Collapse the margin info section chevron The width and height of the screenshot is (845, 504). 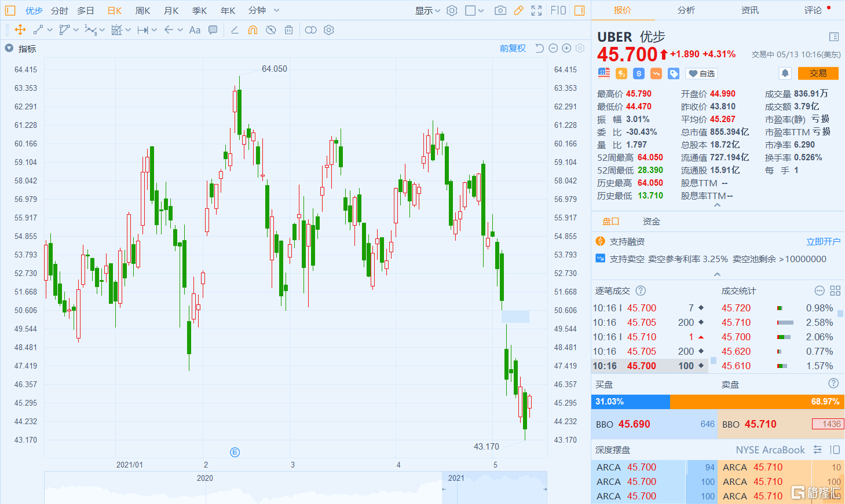(x=718, y=274)
